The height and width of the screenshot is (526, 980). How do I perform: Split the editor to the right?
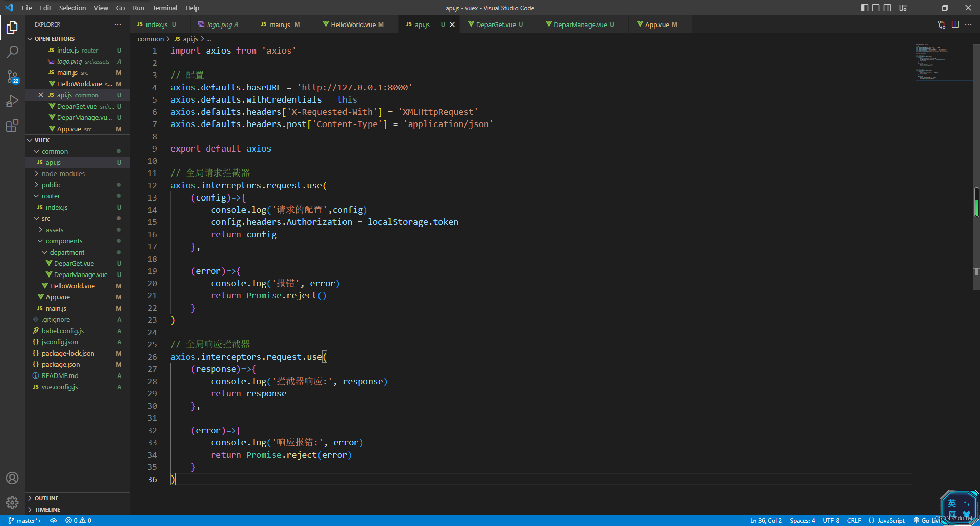(x=955, y=24)
